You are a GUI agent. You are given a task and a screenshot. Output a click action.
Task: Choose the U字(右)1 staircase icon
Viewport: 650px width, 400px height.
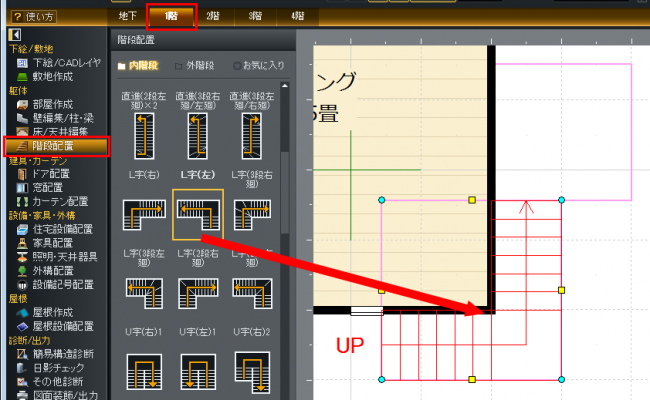(x=141, y=371)
